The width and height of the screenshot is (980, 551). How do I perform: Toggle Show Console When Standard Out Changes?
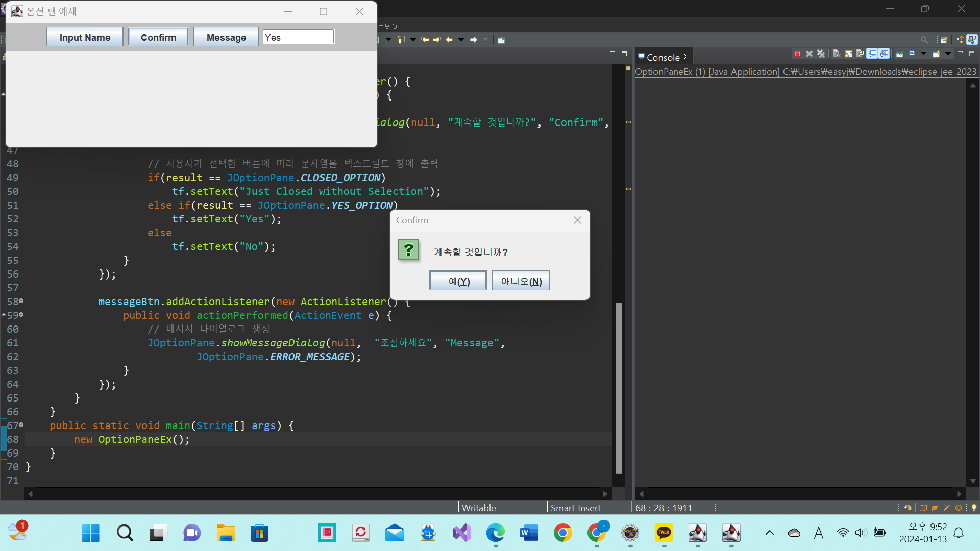click(873, 54)
